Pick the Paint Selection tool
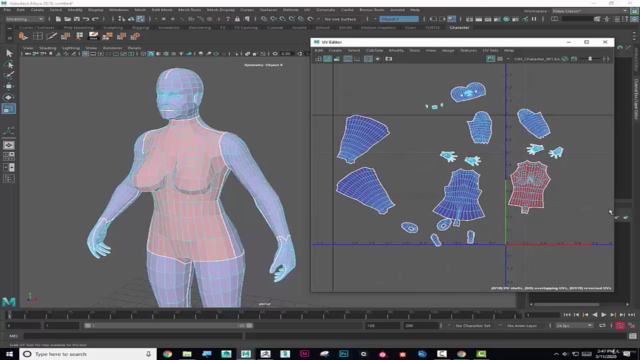This screenshot has height=360, width=640. pos(9,76)
